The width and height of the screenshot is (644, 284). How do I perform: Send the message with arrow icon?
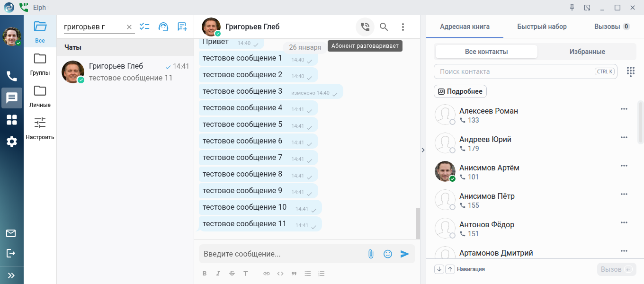404,254
